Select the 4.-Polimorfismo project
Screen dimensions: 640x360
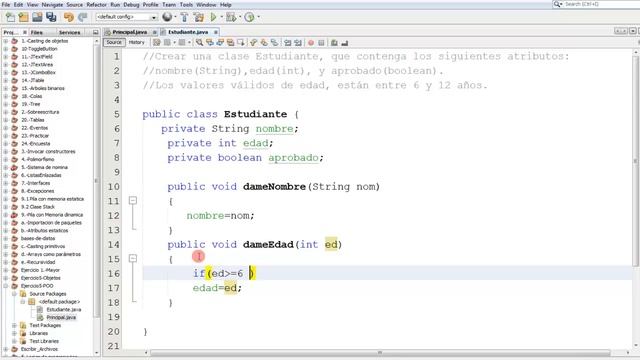coord(37,159)
